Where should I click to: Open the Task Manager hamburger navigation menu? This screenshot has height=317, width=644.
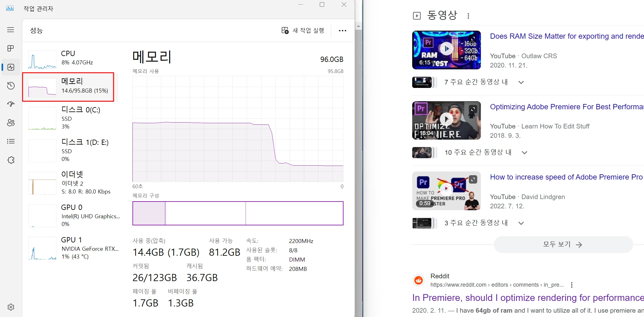11,30
